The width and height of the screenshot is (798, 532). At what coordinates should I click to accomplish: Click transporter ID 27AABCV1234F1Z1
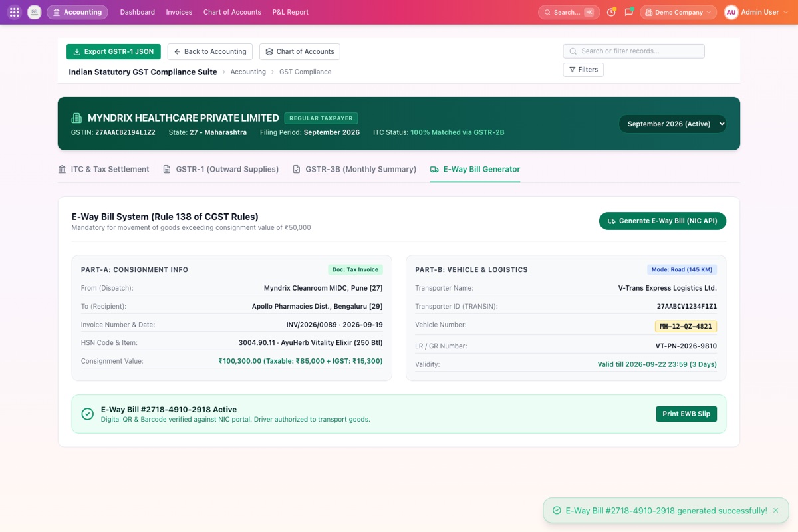(687, 307)
